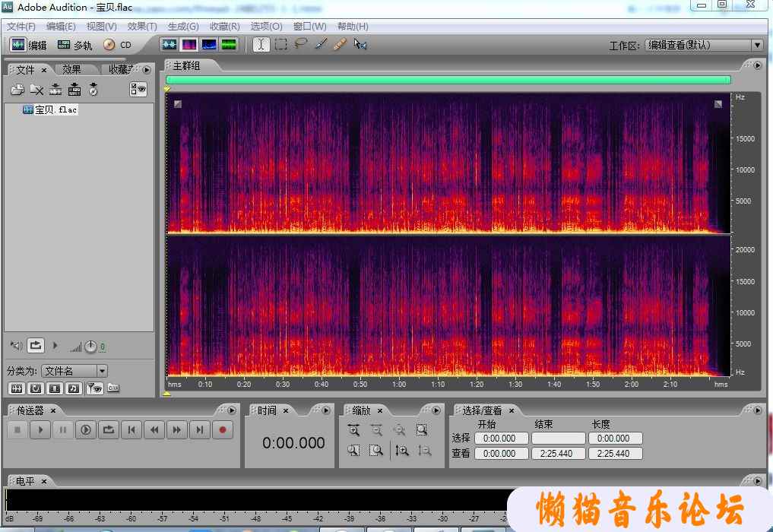The height and width of the screenshot is (532, 773).
Task: Switch to Spectral Pan display icon
Action: pyautogui.click(x=209, y=45)
